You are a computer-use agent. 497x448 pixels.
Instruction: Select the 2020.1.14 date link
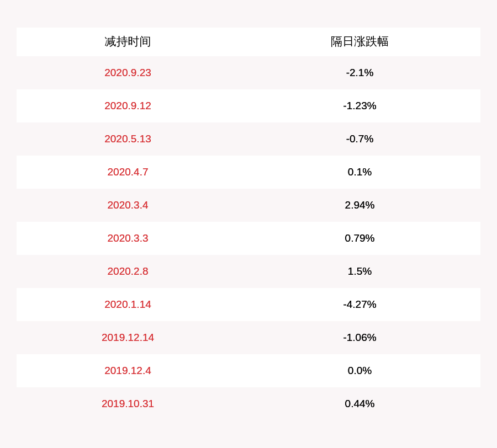click(x=128, y=304)
